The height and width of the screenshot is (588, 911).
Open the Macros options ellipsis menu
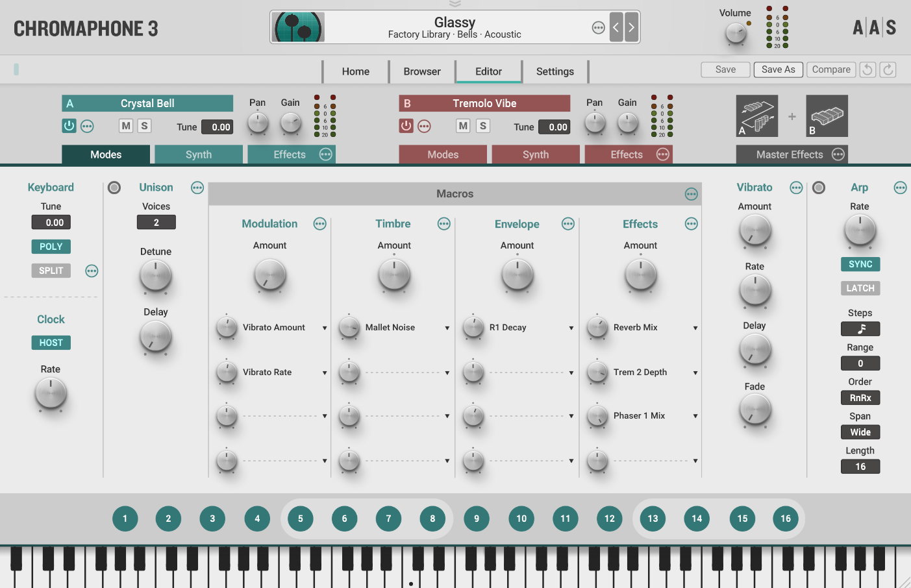691,193
